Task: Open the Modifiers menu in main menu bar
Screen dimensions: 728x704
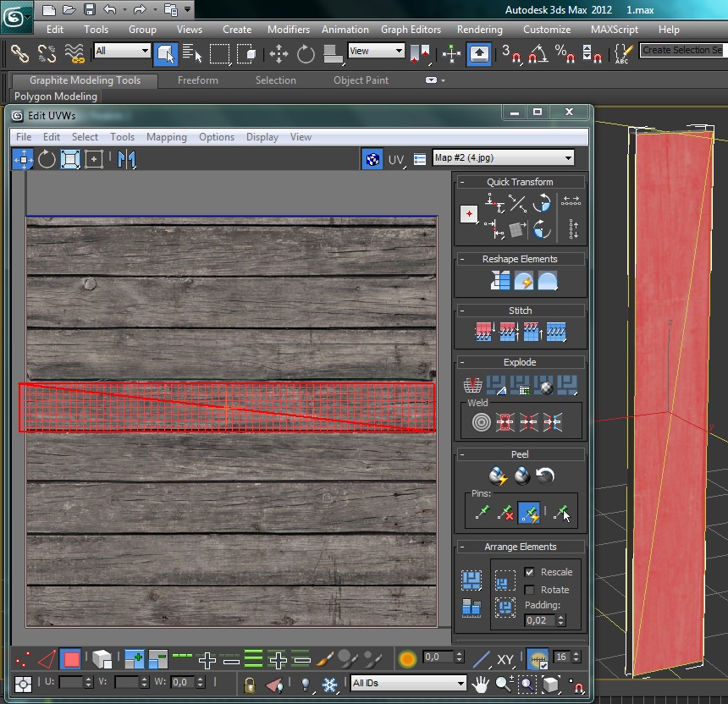Action: tap(288, 29)
